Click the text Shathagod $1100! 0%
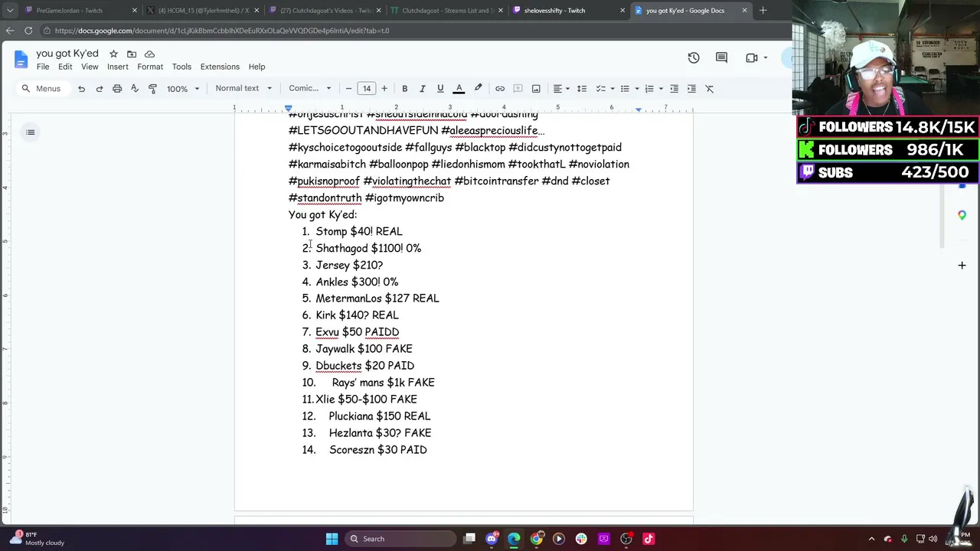This screenshot has height=551, width=980. coord(368,248)
